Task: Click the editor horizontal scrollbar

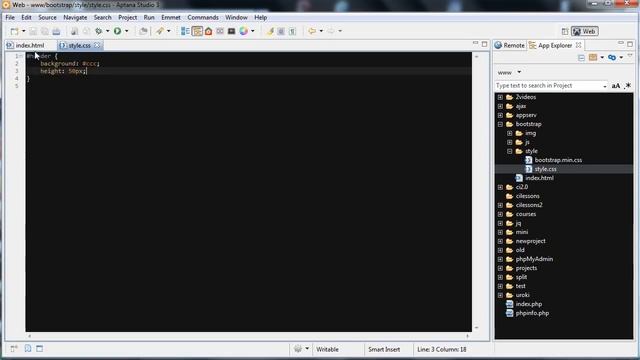Action: coord(249,336)
